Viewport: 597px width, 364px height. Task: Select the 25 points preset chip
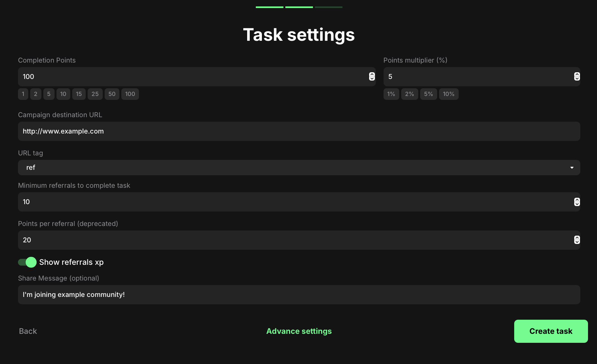95,94
